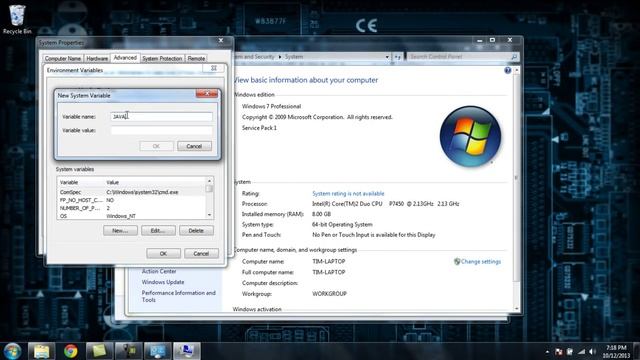Click the system variables list scrollbar thumb
The image size is (640, 360).
pos(209,189)
